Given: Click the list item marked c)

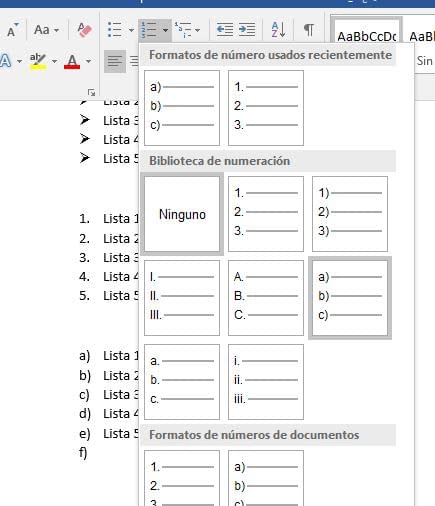Looking at the screenshot, I should click(x=109, y=395).
